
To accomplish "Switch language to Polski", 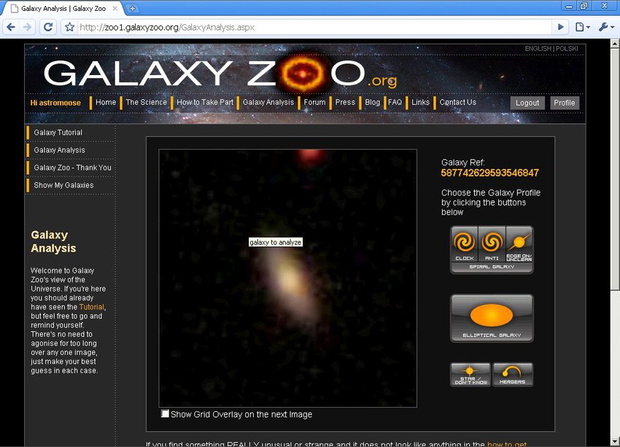I will (x=567, y=49).
